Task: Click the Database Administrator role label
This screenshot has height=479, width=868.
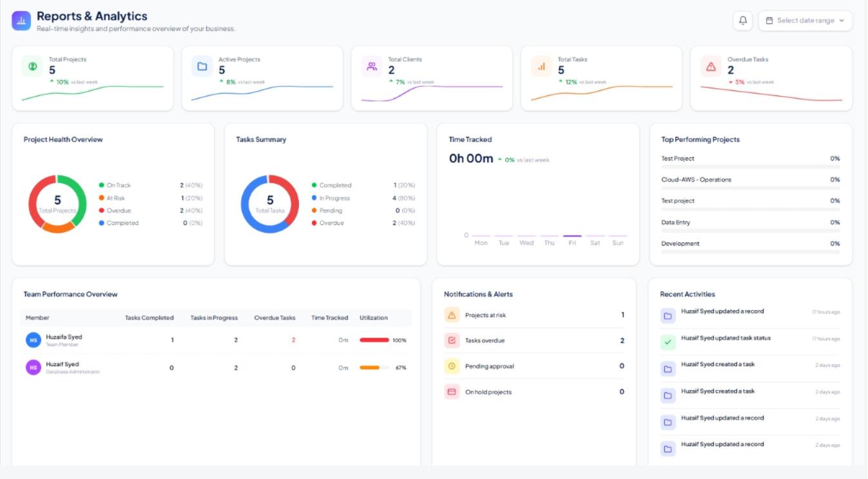Action: point(73,372)
